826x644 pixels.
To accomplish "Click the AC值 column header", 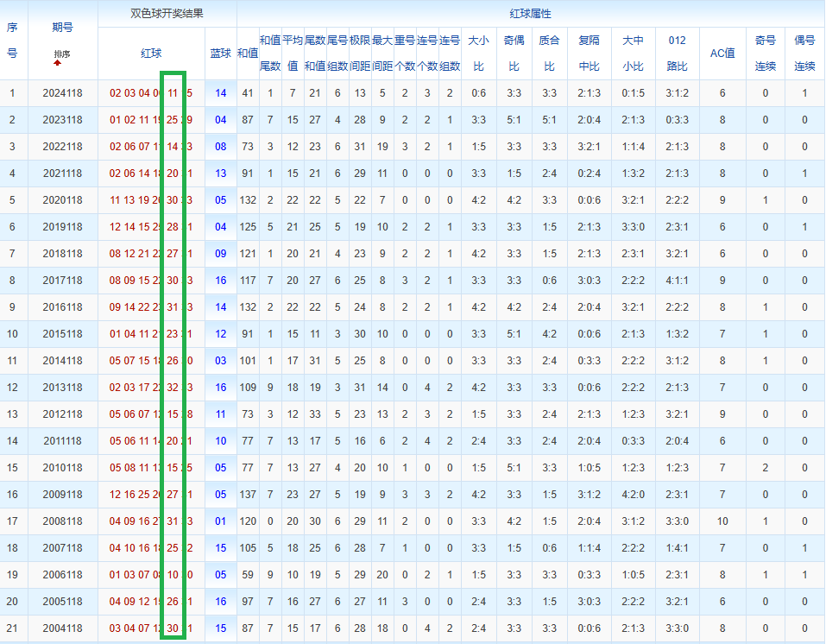I will click(722, 54).
